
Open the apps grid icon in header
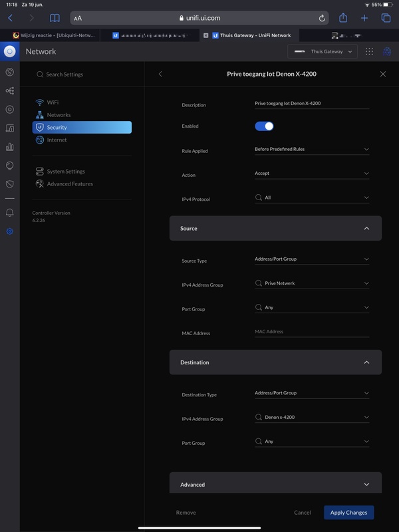tap(370, 51)
